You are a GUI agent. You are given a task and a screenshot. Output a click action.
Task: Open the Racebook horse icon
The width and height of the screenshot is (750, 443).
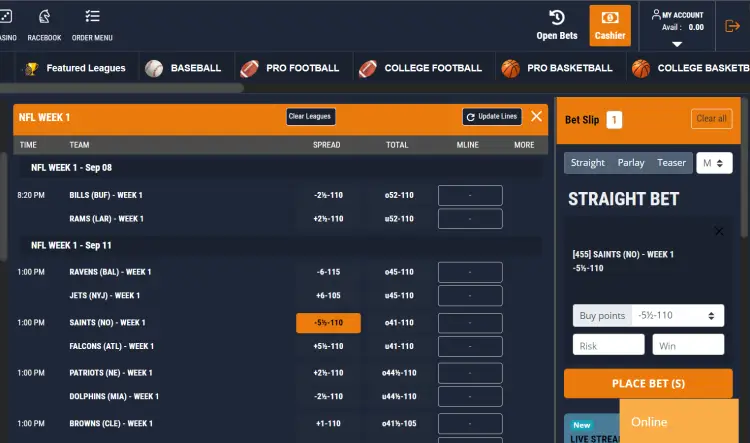pyautogui.click(x=44, y=17)
